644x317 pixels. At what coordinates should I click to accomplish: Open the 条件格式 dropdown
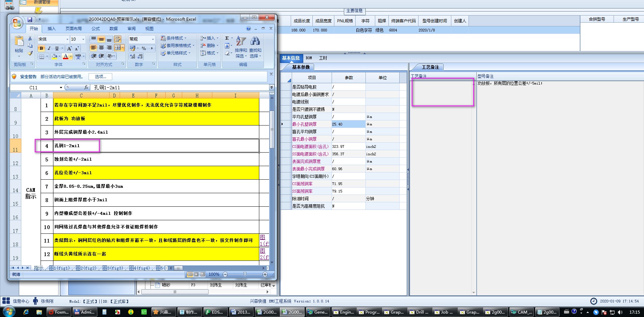[173, 38]
